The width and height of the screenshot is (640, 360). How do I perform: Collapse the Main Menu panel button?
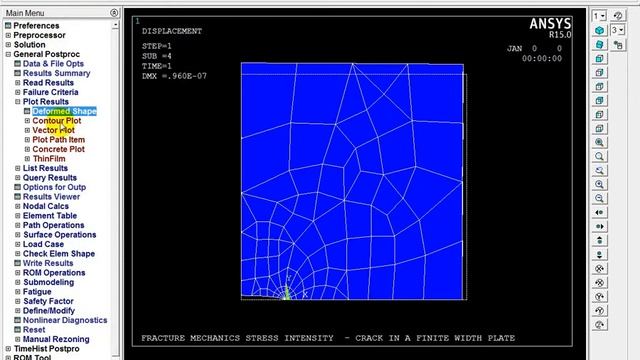tap(114, 13)
